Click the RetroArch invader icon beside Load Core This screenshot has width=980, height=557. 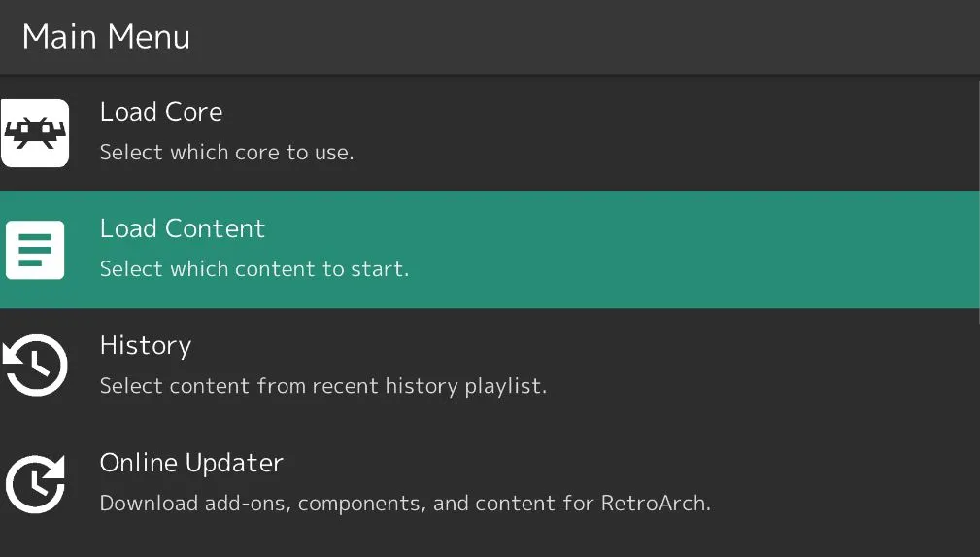click(x=35, y=133)
